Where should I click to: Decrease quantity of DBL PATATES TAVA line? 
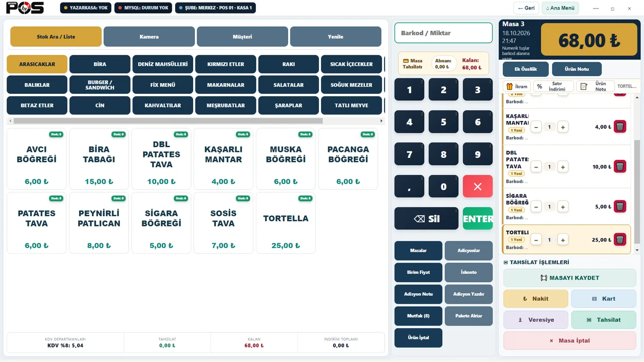[536, 167]
